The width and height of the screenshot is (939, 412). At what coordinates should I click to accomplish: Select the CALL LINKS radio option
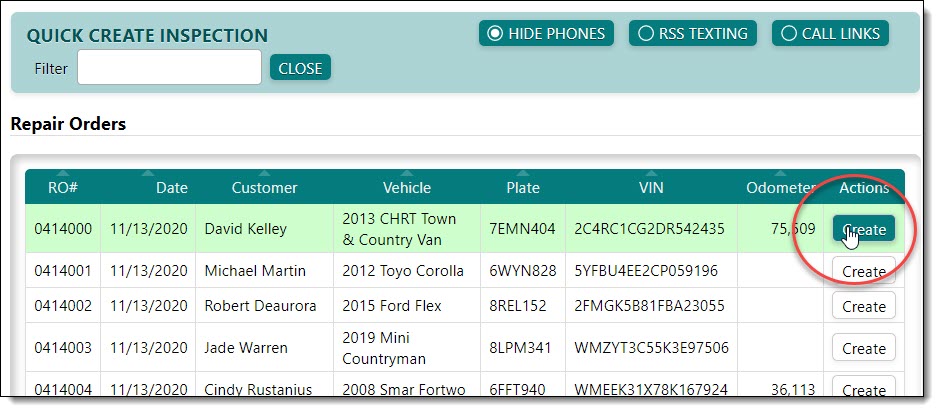click(830, 34)
